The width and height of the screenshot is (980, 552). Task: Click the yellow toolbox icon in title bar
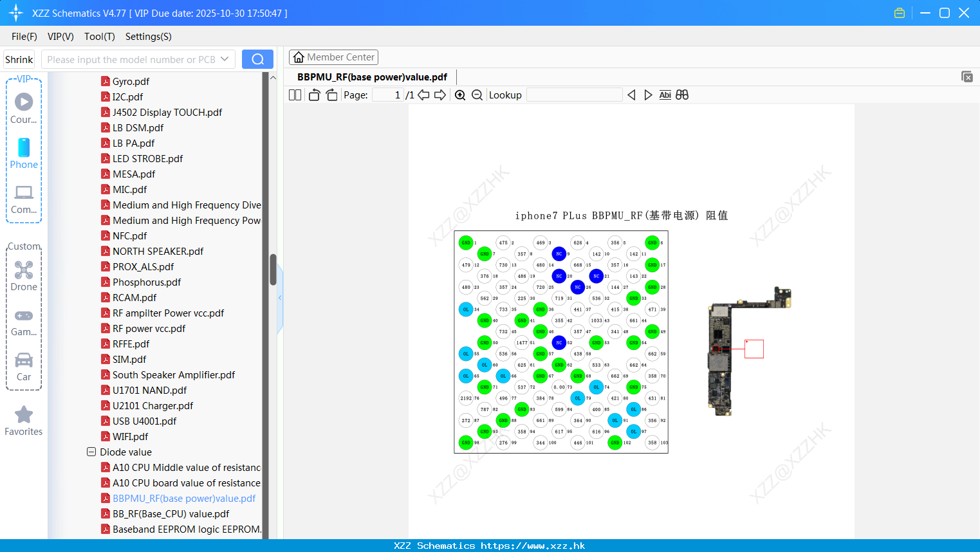pos(900,13)
